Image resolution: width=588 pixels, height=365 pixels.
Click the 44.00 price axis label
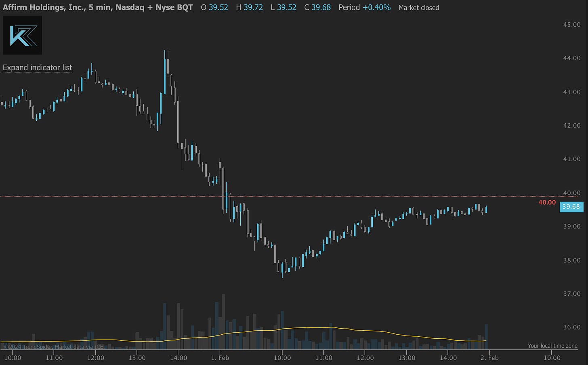(572, 58)
